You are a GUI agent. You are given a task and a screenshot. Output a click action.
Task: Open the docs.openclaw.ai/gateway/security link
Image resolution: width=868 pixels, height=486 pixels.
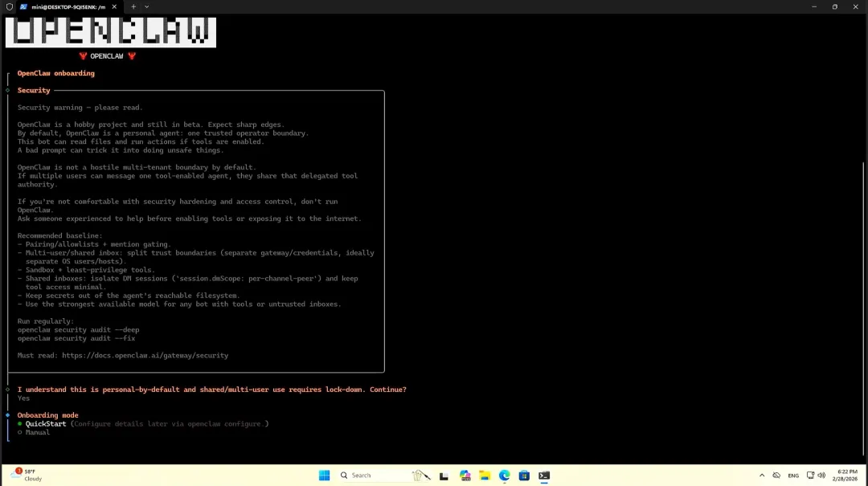[145, 355]
